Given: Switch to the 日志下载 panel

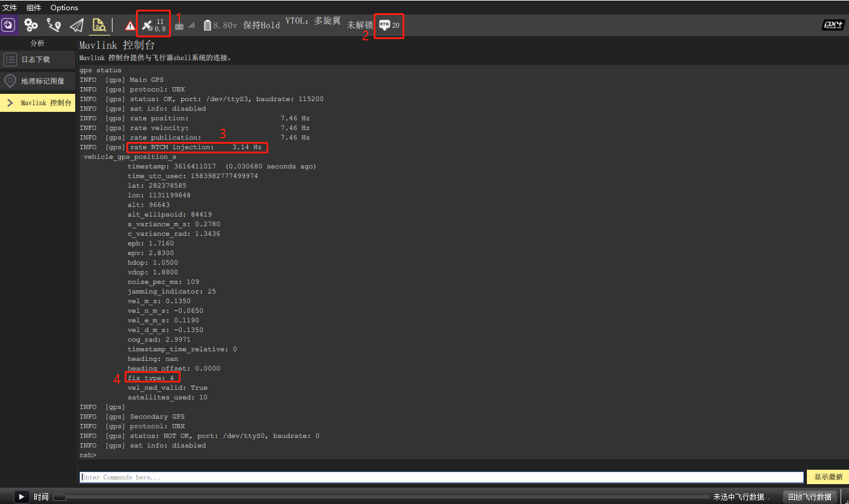Looking at the screenshot, I should click(x=37, y=60).
